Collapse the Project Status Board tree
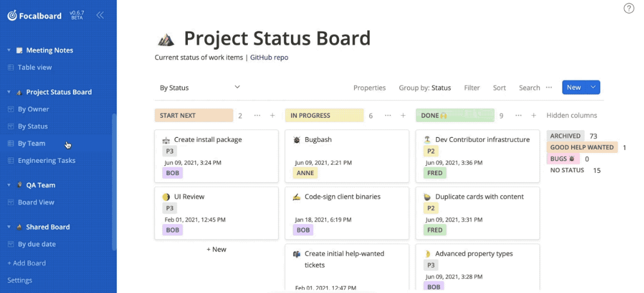Screen dimensions: 644x293 pyautogui.click(x=9, y=92)
